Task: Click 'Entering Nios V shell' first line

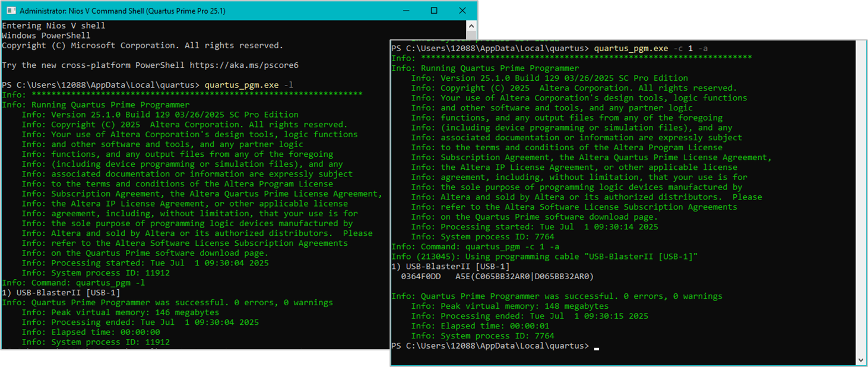Action: (53, 26)
